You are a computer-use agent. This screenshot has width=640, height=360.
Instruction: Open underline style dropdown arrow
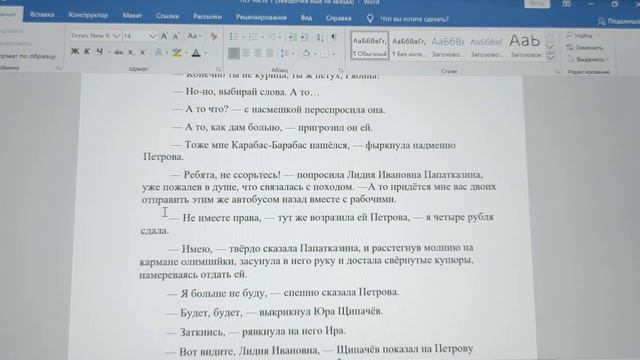109,52
